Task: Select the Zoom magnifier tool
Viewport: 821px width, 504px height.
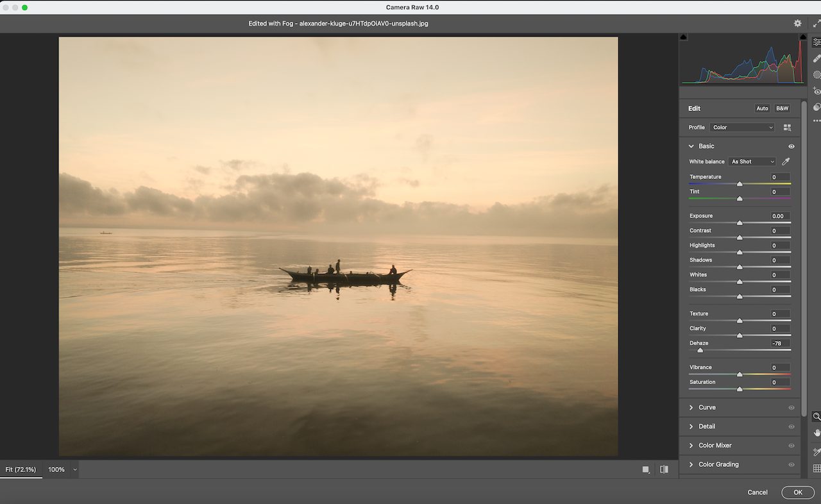Action: (817, 416)
